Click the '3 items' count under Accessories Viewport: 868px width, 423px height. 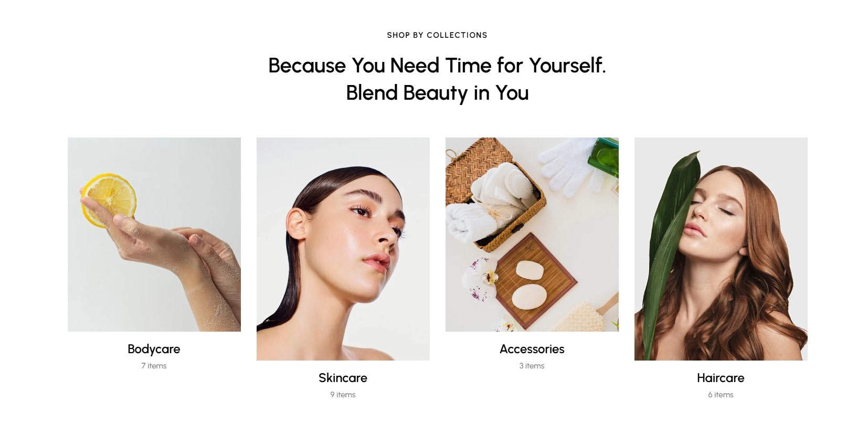[x=532, y=366]
